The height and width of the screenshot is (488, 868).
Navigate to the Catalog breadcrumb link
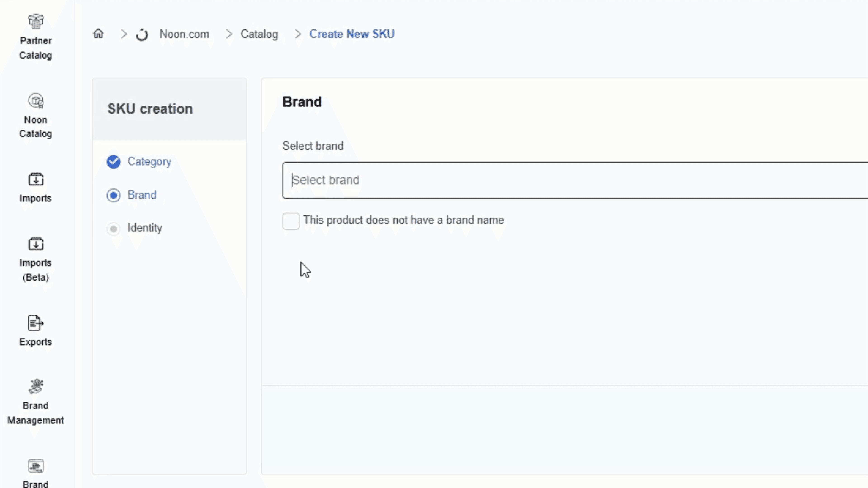click(259, 34)
